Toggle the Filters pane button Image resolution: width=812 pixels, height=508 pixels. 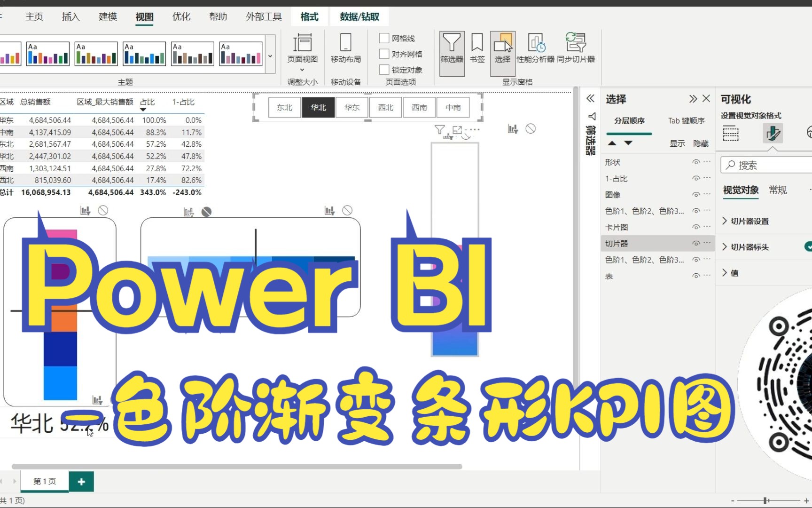[x=452, y=53]
